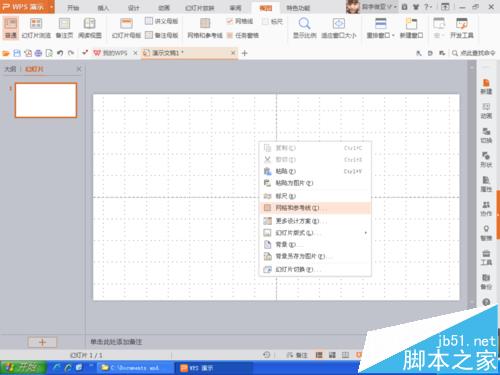Open Notes Page (备注页) view

click(64, 28)
